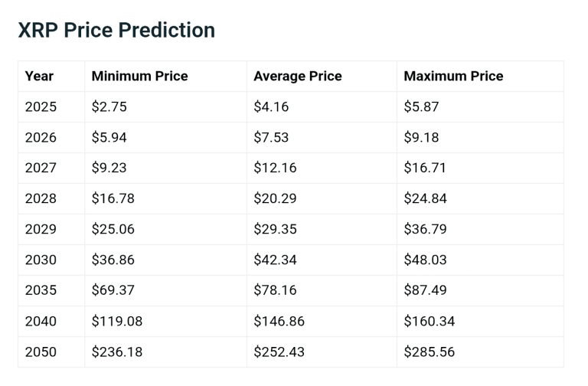
Task: Click the 2040 year cell
Action: pos(41,321)
